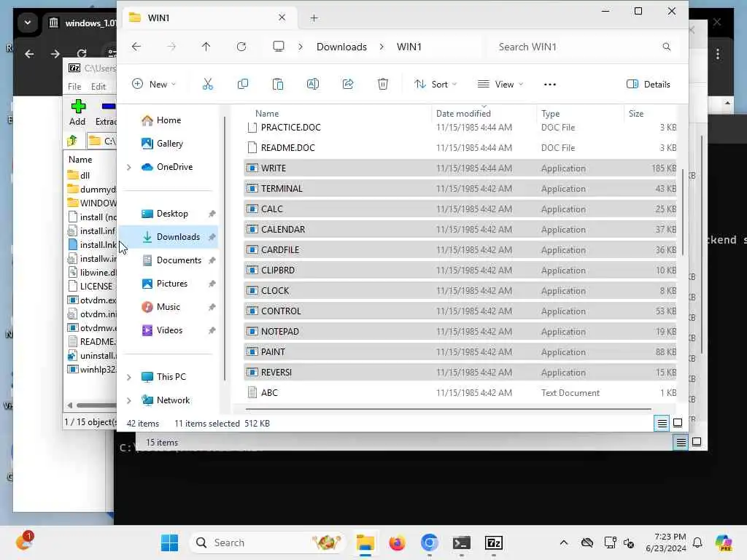This screenshot has height=560, width=747.
Task: Switch to large thumbnails view toggle
Action: tap(678, 423)
